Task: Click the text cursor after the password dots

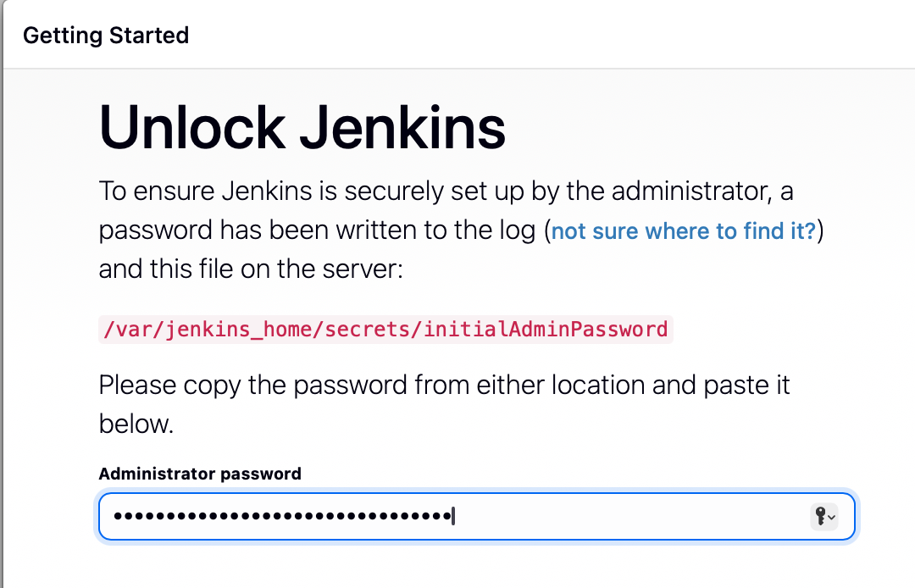Action: (453, 516)
